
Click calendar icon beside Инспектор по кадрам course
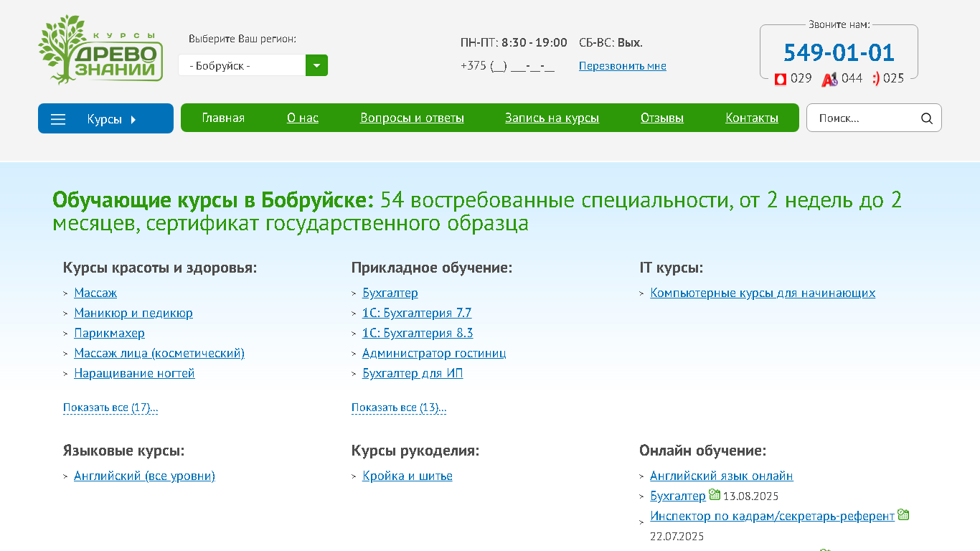point(903,514)
